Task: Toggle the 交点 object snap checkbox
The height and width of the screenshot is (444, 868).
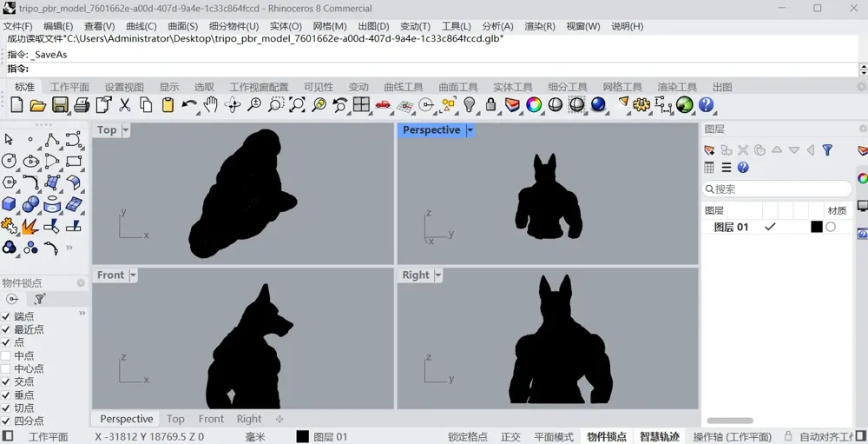Action: [x=5, y=382]
